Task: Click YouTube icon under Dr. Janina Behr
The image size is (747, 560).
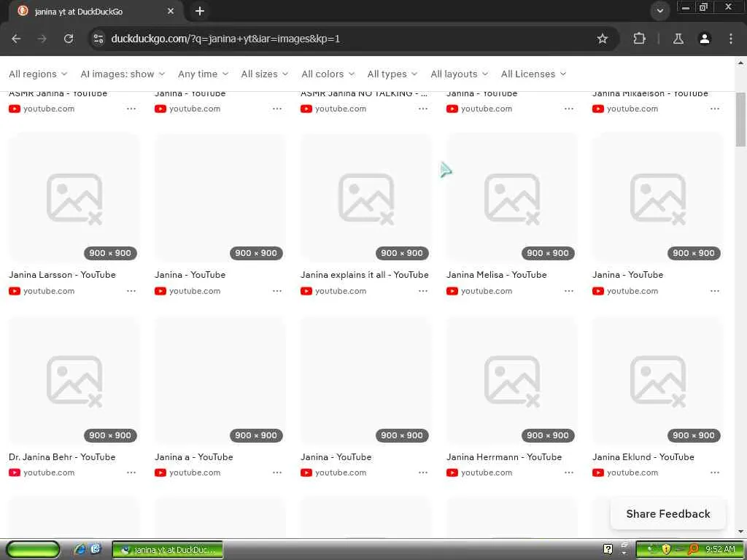Action: click(15, 472)
